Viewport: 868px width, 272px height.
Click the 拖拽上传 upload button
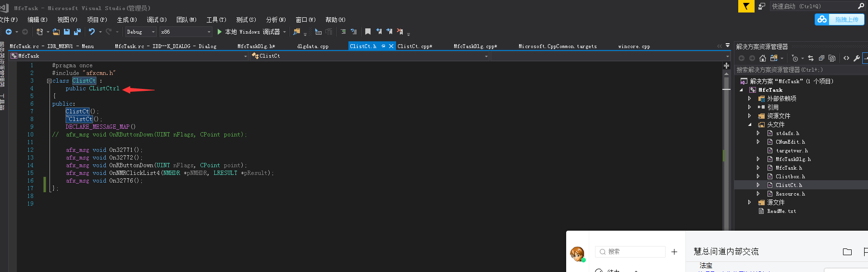click(840, 19)
